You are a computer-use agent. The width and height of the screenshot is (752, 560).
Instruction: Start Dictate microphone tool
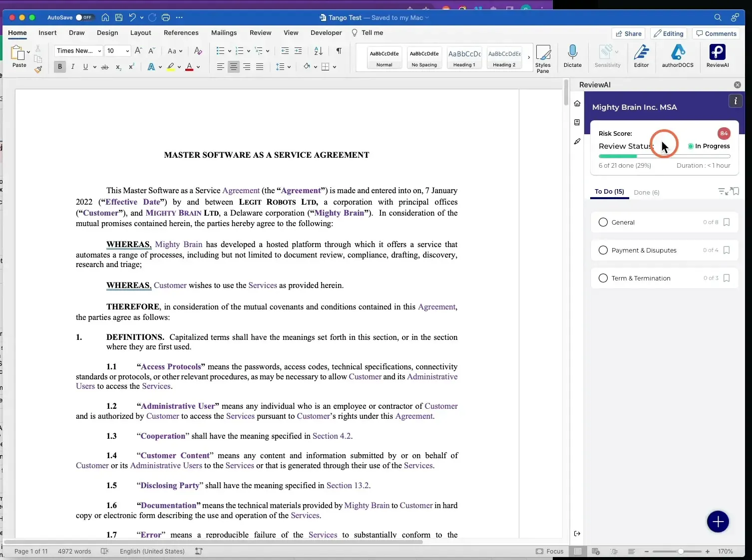point(573,55)
